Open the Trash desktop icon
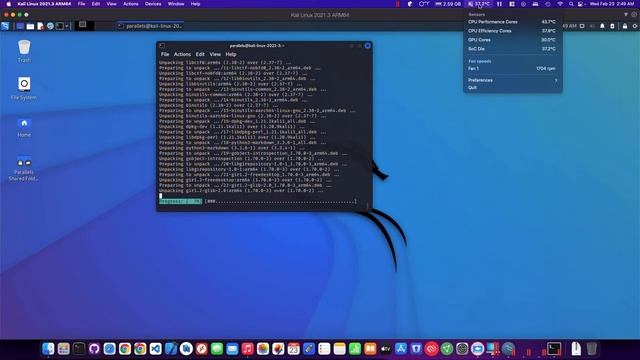This screenshot has width=640, height=360. [x=24, y=51]
